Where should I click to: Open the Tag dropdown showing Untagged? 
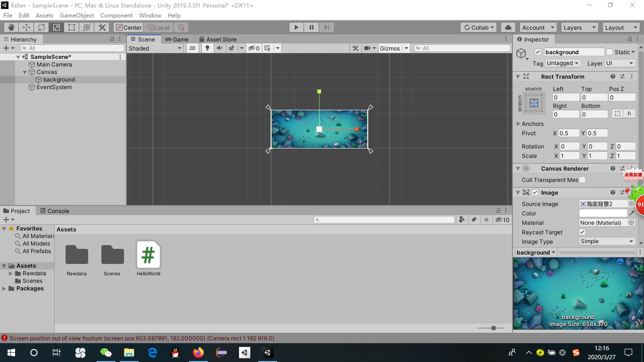point(562,63)
